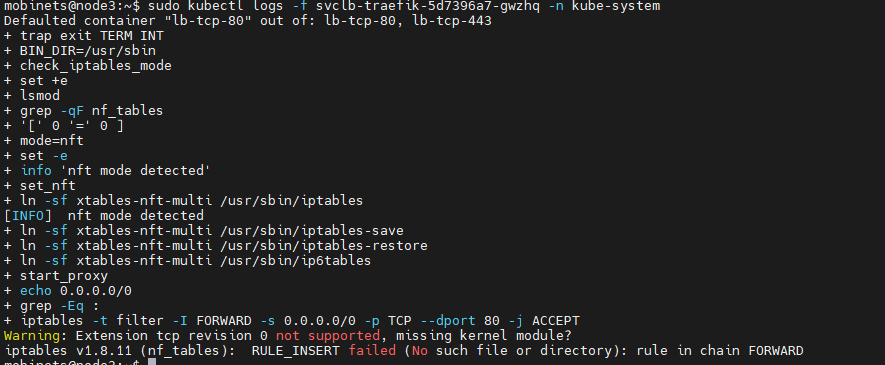
Task: Click the 'mode=nft' line
Action: coord(43,140)
